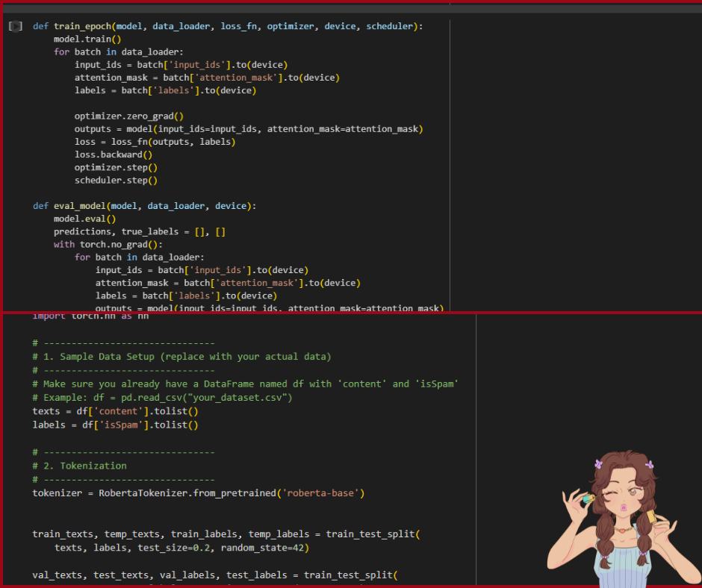Click the 'model.train()' statement
The width and height of the screenshot is (702, 588).
[x=87, y=40]
